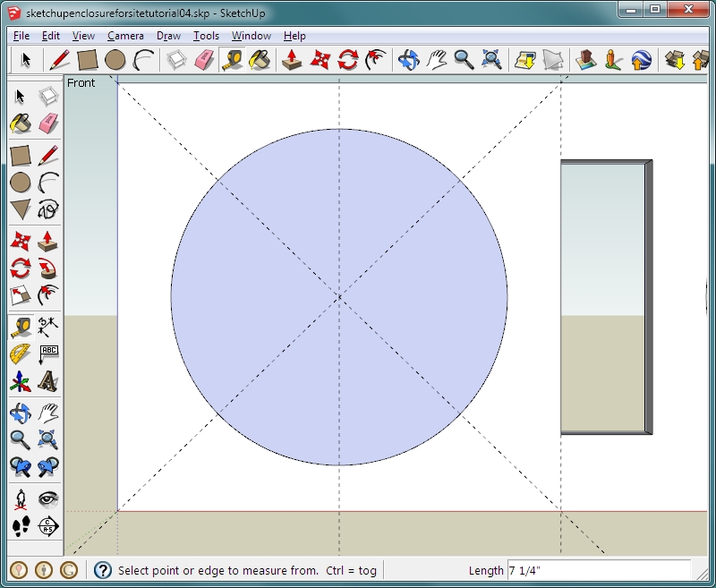
Task: Click Zoom Extents in top toolbar
Action: (491, 60)
